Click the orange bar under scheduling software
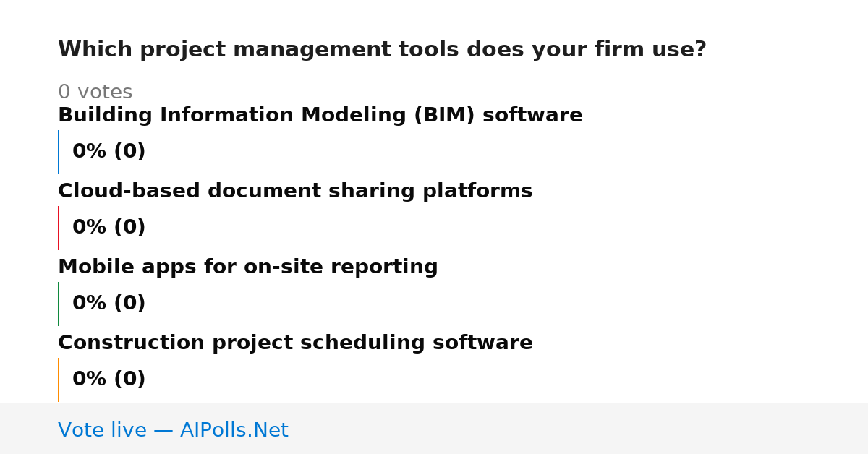The height and width of the screenshot is (454, 868). [58, 380]
